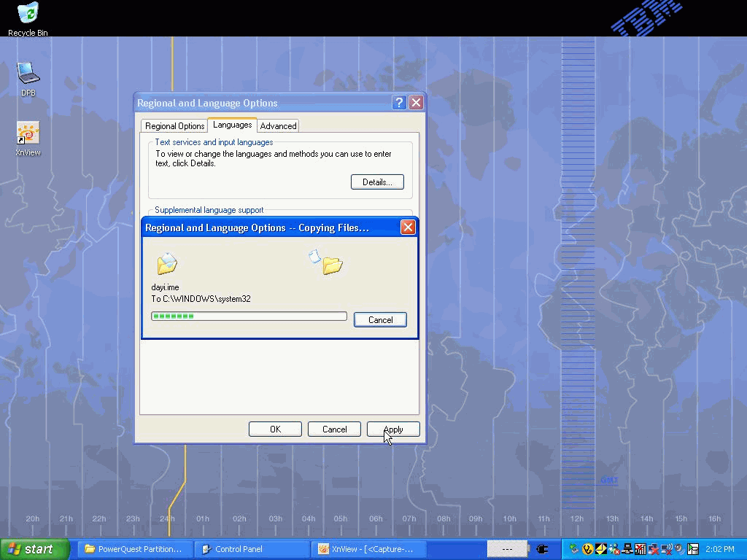
Task: Click the power plug icon in taskbar
Action: (x=542, y=549)
